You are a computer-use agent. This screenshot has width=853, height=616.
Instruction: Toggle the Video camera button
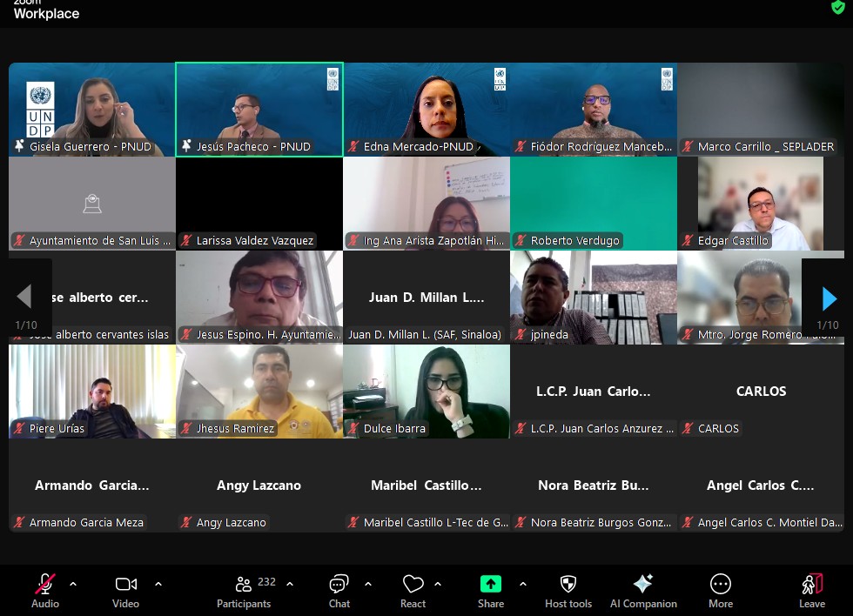click(x=125, y=584)
